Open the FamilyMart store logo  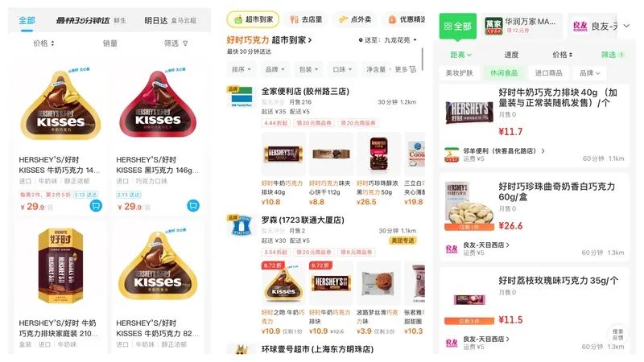tap(242, 97)
